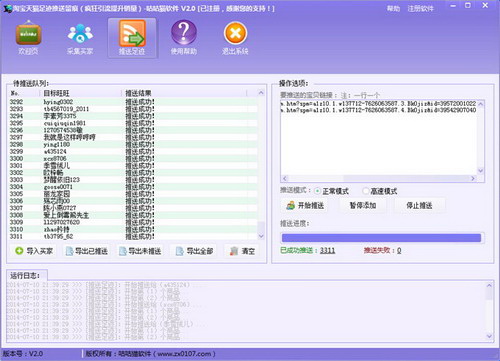
Task: Select row 3292 hying0302
Action: (133, 102)
